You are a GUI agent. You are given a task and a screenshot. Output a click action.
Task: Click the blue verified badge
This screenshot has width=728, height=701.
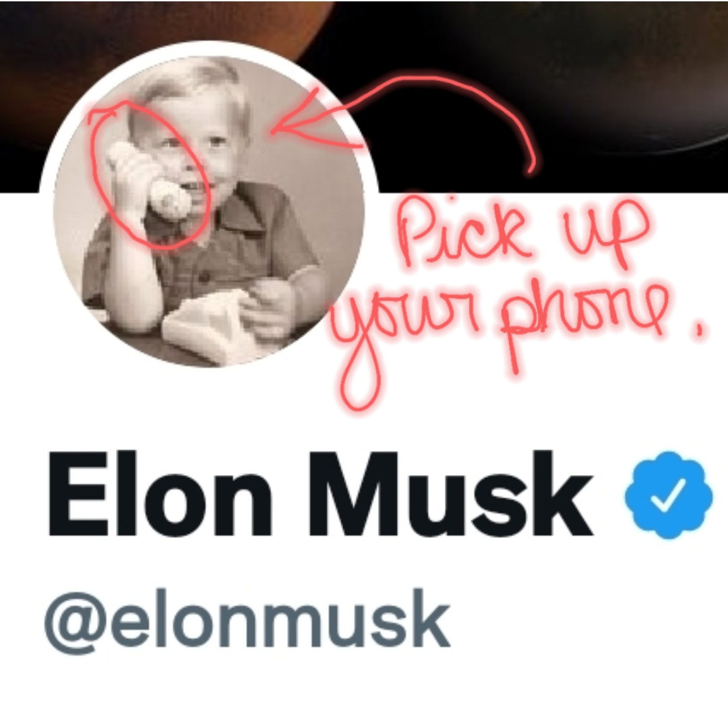click(669, 495)
